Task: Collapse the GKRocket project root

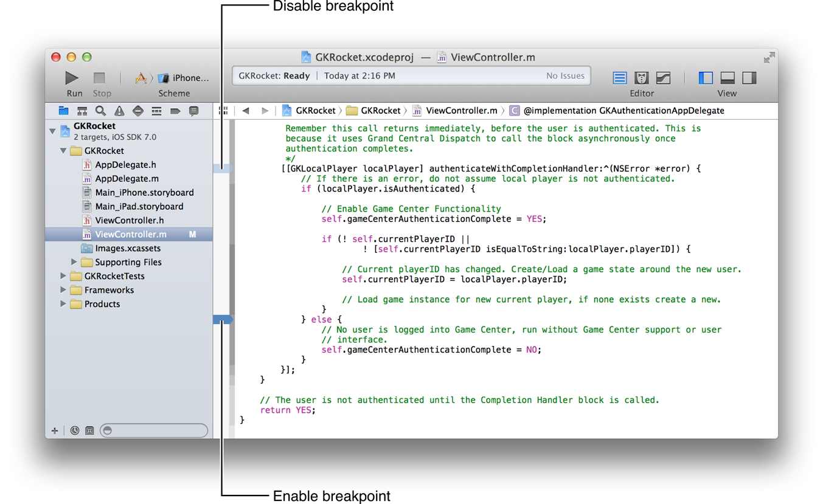Action: tap(53, 131)
